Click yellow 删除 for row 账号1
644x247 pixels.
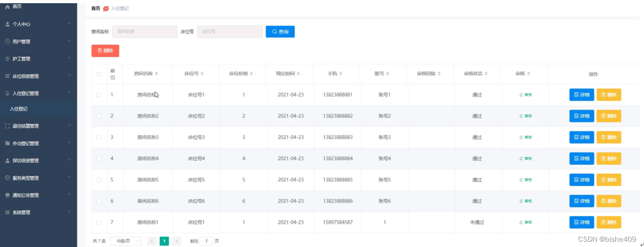pyautogui.click(x=608, y=95)
